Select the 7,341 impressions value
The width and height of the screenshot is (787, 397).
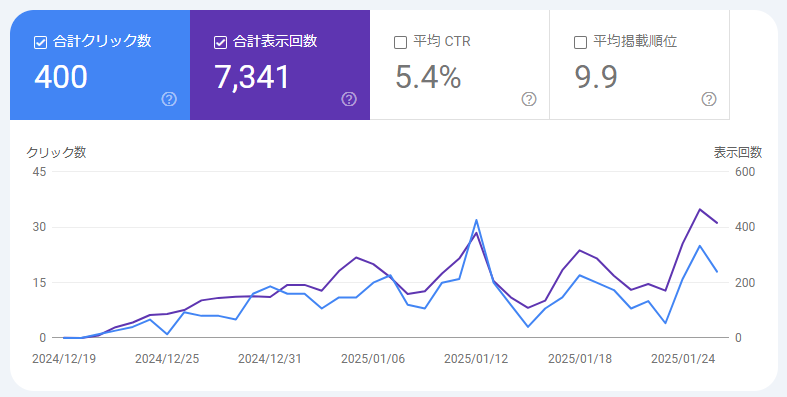252,77
